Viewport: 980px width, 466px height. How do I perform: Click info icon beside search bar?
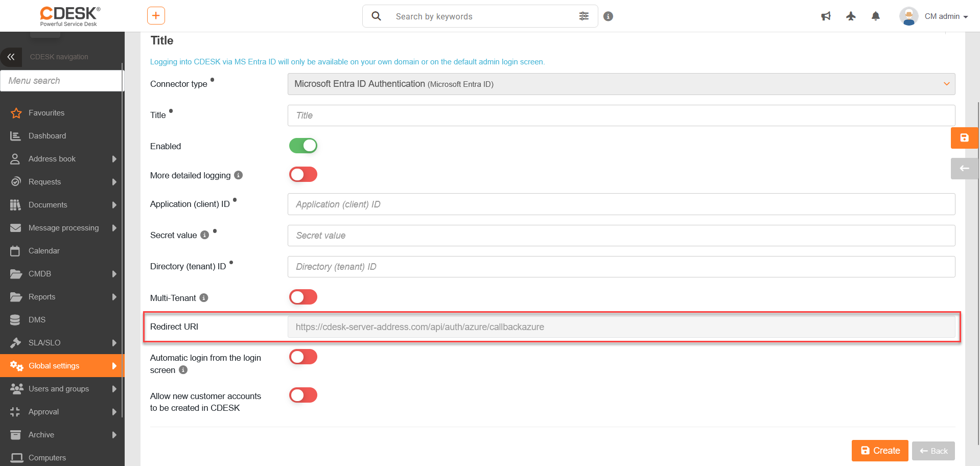[608, 16]
